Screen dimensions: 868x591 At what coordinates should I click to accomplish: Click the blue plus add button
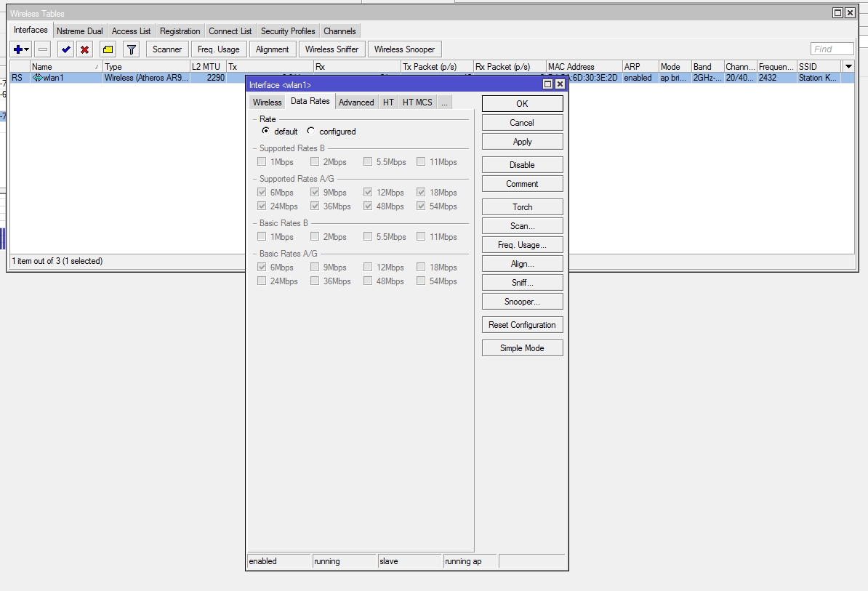(18, 49)
